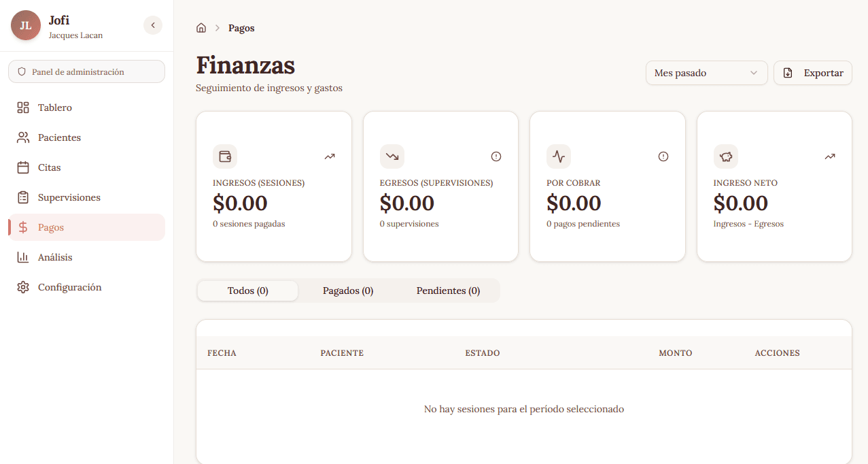Open the Tablero dashboard icon

22,107
